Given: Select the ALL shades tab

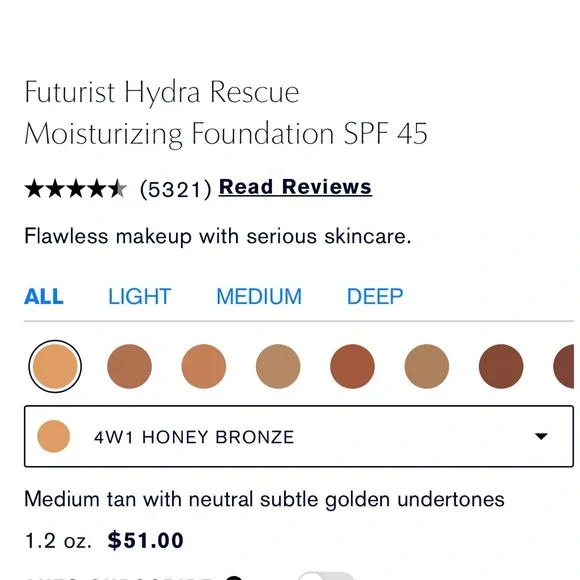Looking at the screenshot, I should pos(44,297).
